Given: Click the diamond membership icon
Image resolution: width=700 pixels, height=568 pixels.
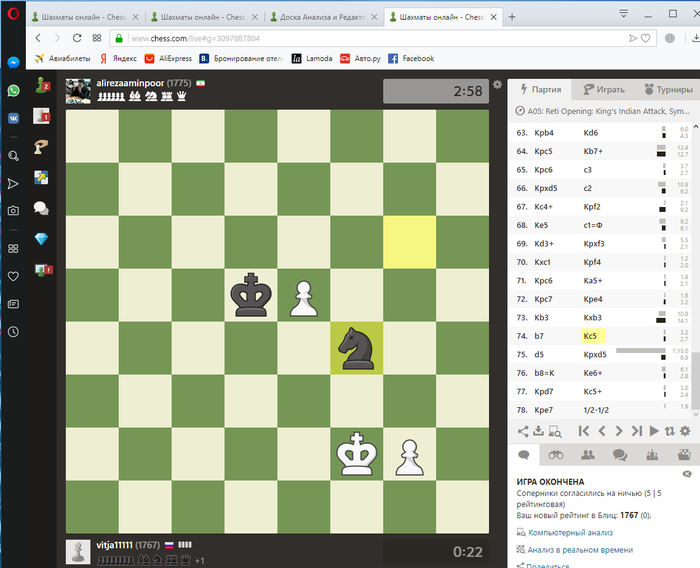Looking at the screenshot, I should click(41, 238).
